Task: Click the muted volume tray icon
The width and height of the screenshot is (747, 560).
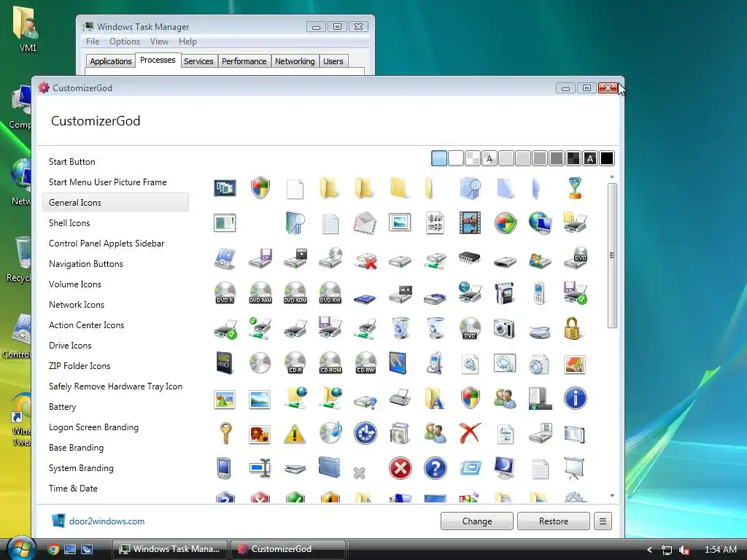Action: tap(684, 550)
